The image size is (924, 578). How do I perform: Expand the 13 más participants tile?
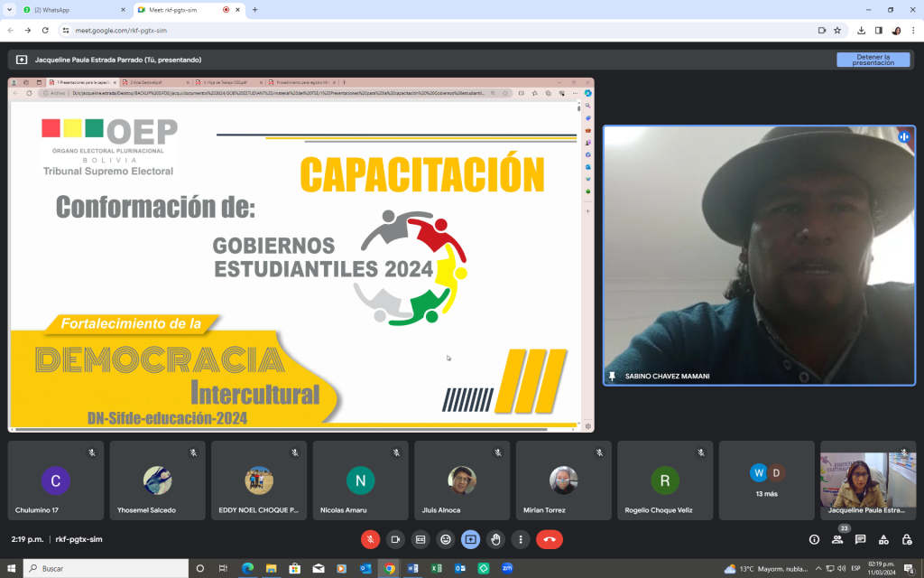click(767, 480)
